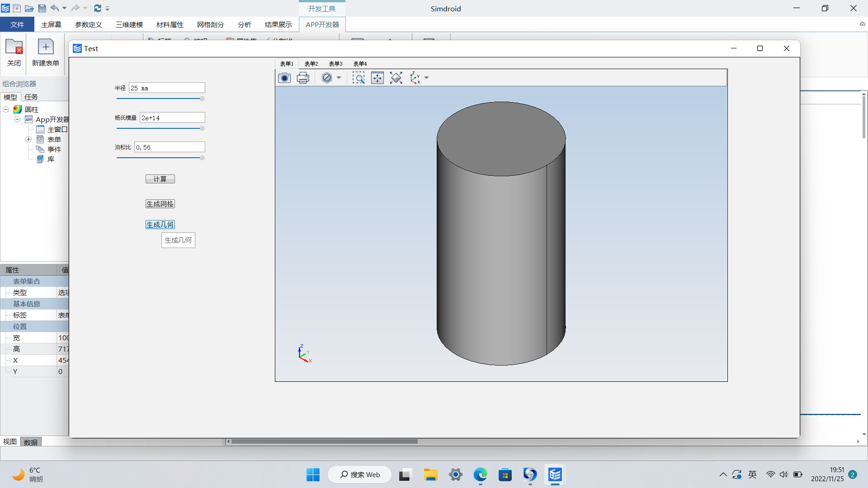This screenshot has height=488, width=868.
Task: Collapse the App开发器 tree node
Action: pyautogui.click(x=17, y=119)
